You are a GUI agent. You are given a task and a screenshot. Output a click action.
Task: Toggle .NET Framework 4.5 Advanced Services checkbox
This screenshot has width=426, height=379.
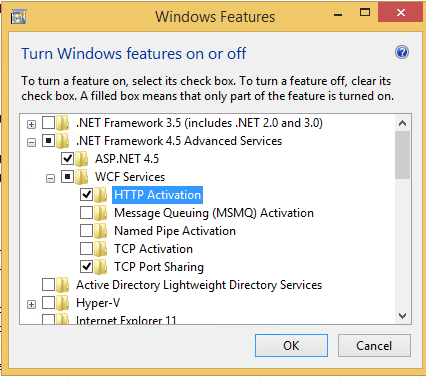[x=48, y=141]
